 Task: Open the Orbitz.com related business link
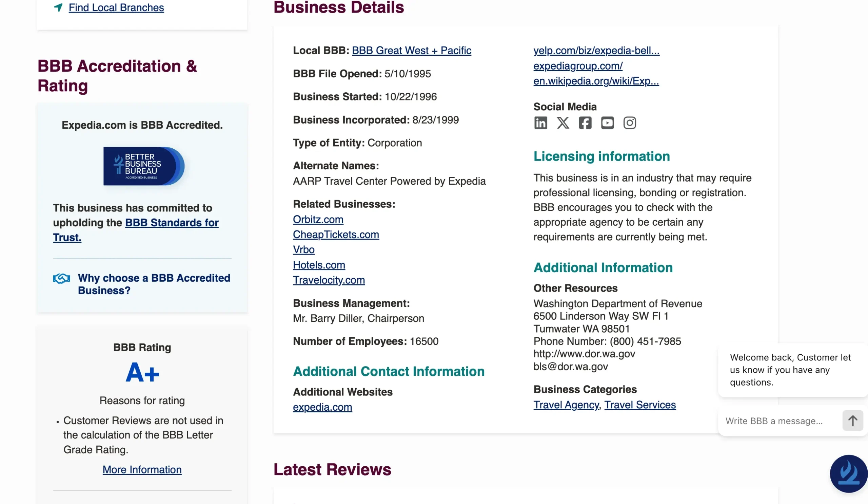pos(318,220)
